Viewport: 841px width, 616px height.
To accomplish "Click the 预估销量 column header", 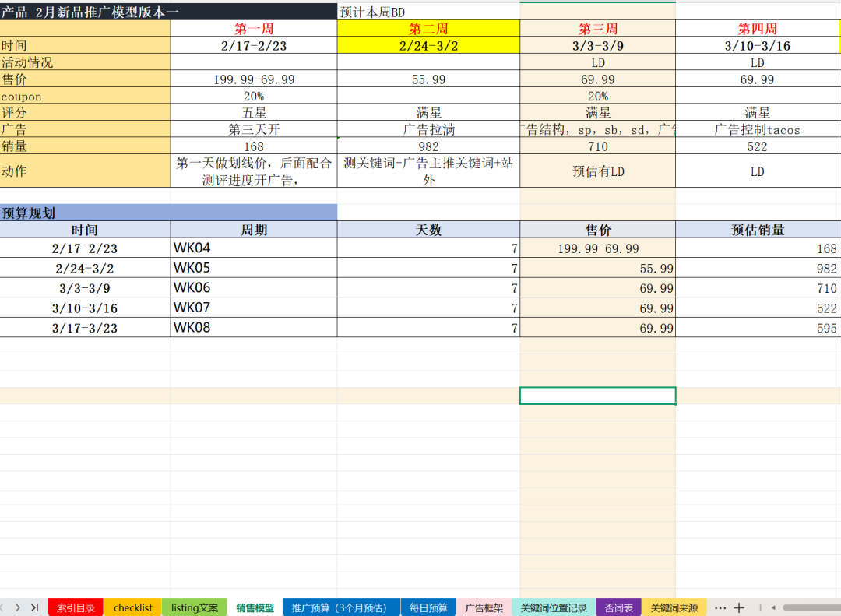I will pos(757,230).
